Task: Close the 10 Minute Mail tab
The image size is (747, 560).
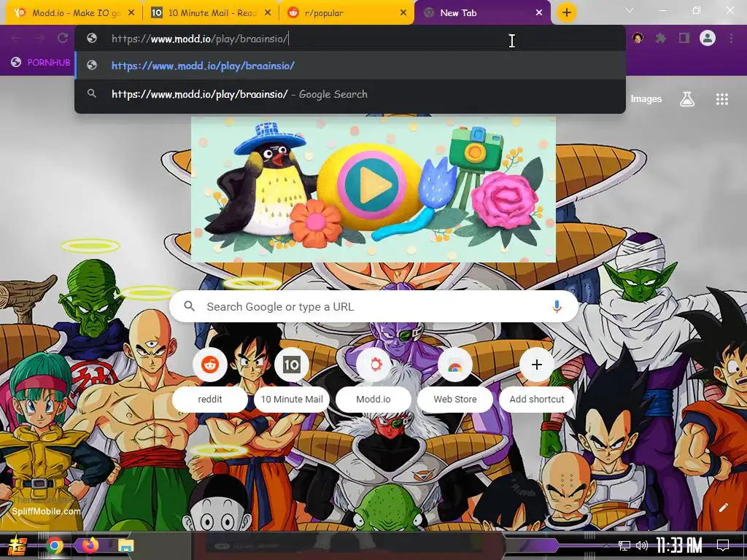Action: click(x=268, y=13)
